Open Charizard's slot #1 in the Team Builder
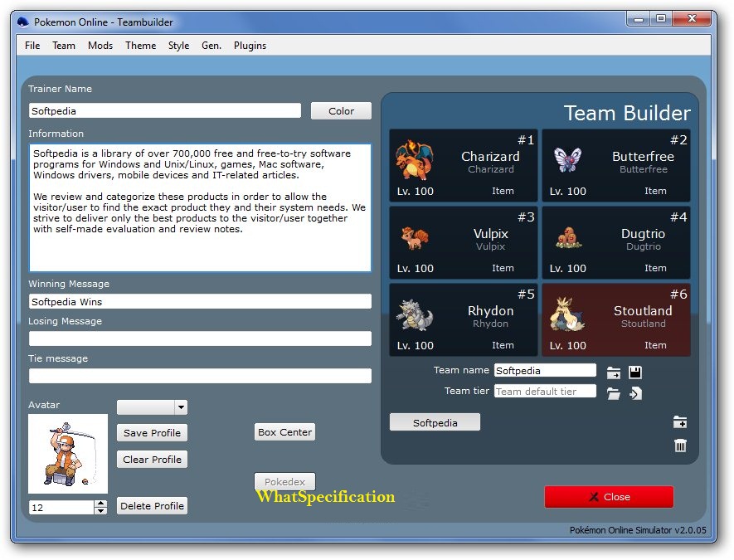Screen dimensions: 734x560 coord(462,163)
